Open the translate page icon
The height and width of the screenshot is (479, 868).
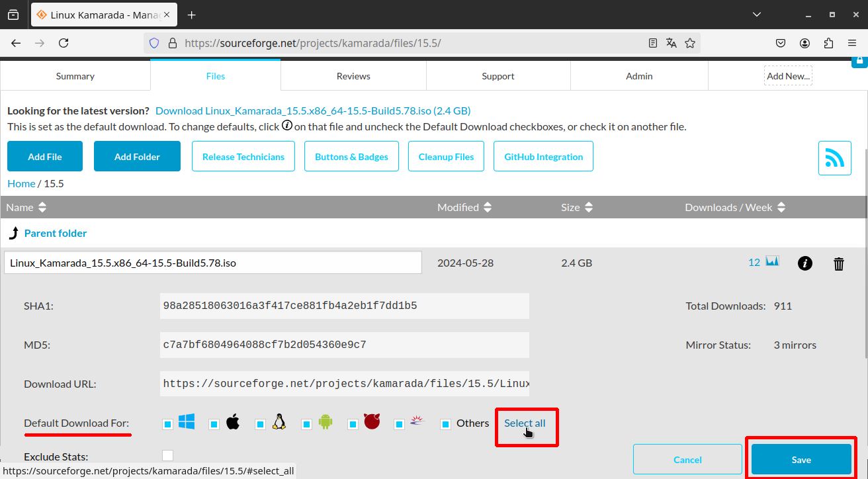pos(672,43)
